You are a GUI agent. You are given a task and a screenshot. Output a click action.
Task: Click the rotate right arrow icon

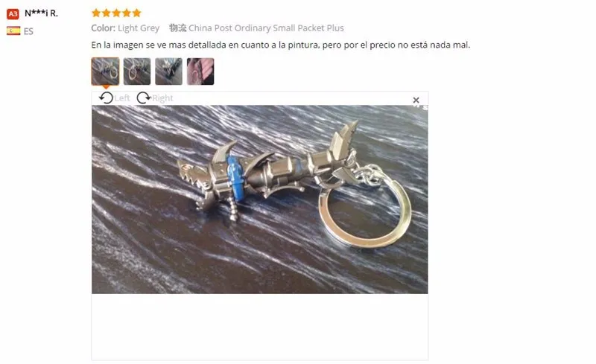[144, 98]
